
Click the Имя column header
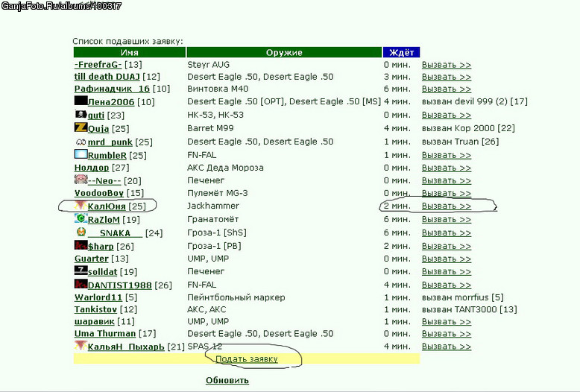[x=130, y=52]
